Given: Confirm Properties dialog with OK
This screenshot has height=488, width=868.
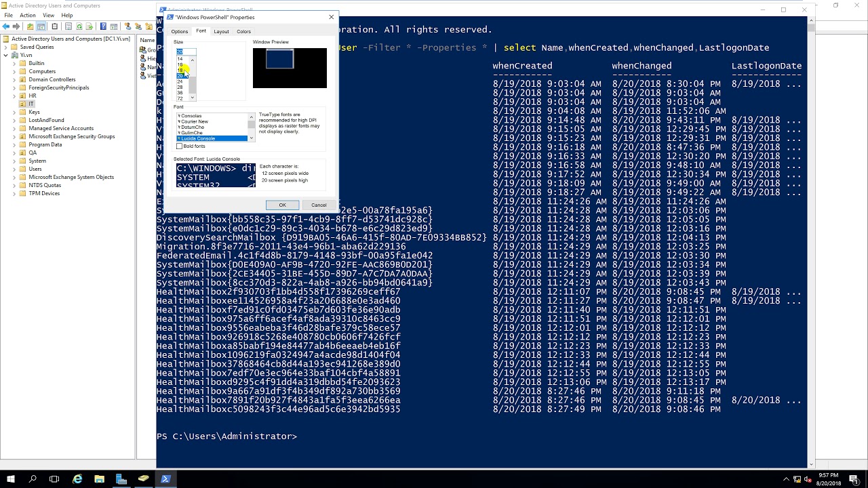Looking at the screenshot, I should pyautogui.click(x=282, y=205).
